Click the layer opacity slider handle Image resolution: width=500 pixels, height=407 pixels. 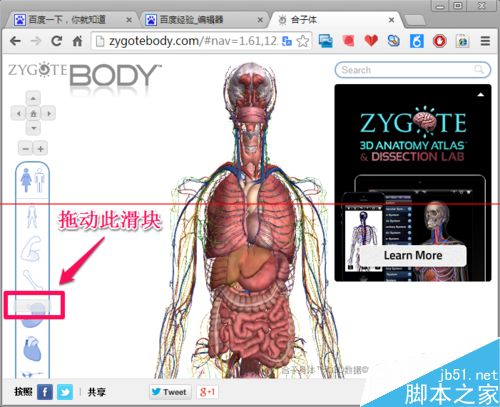click(32, 305)
